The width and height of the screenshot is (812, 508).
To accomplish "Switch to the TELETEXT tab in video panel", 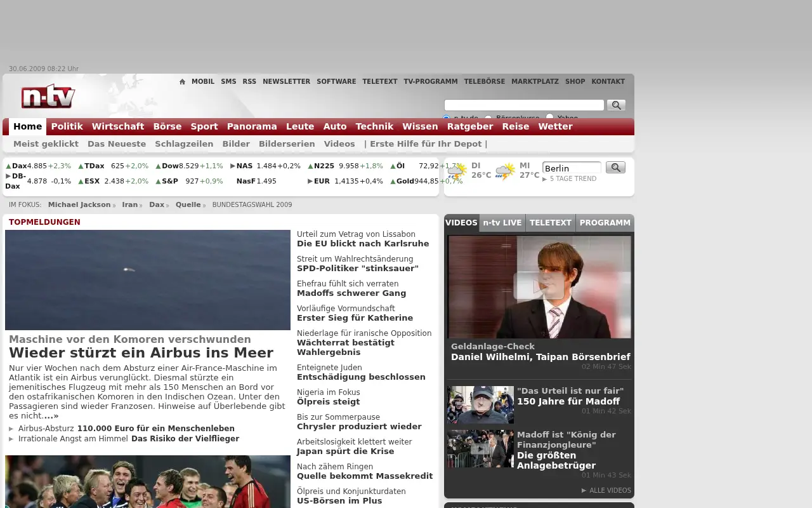I will pos(551,223).
